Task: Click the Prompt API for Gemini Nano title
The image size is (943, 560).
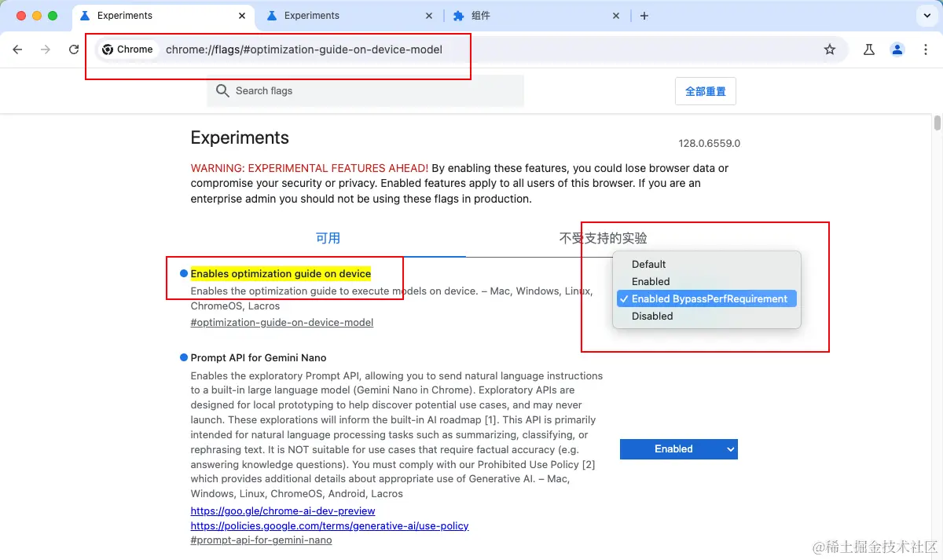Action: click(259, 357)
